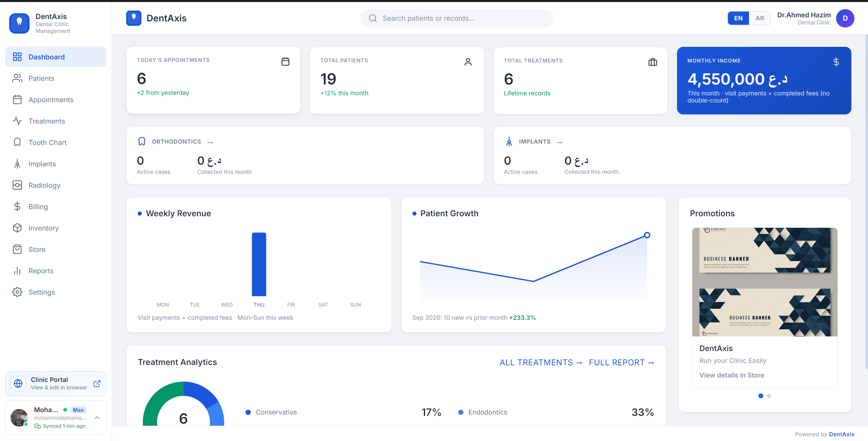Image resolution: width=868 pixels, height=441 pixels.
Task: Click the Implants icon in sidebar
Action: [x=17, y=164]
